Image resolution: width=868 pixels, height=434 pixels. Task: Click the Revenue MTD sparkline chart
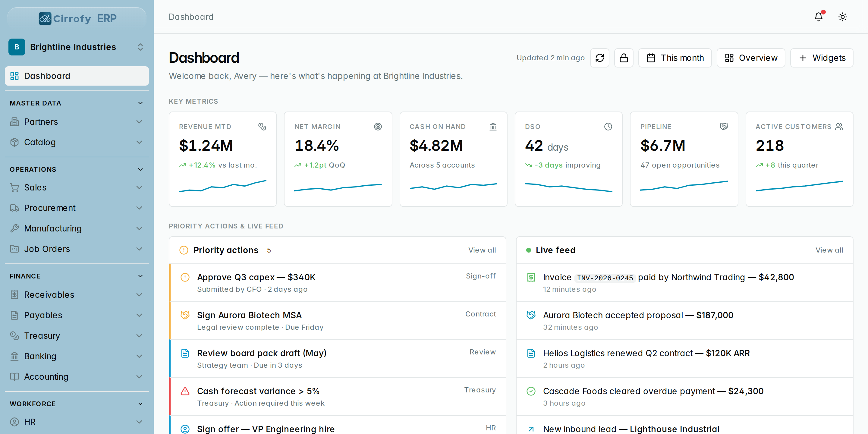(x=223, y=186)
